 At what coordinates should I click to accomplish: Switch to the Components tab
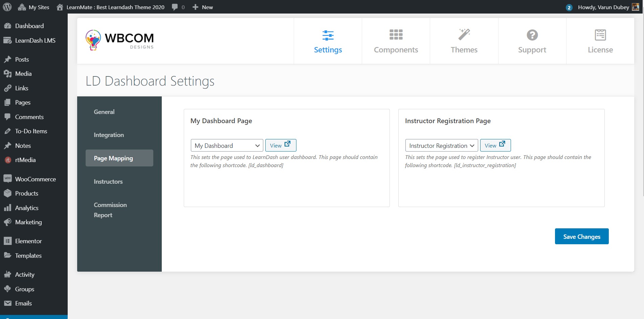click(396, 41)
